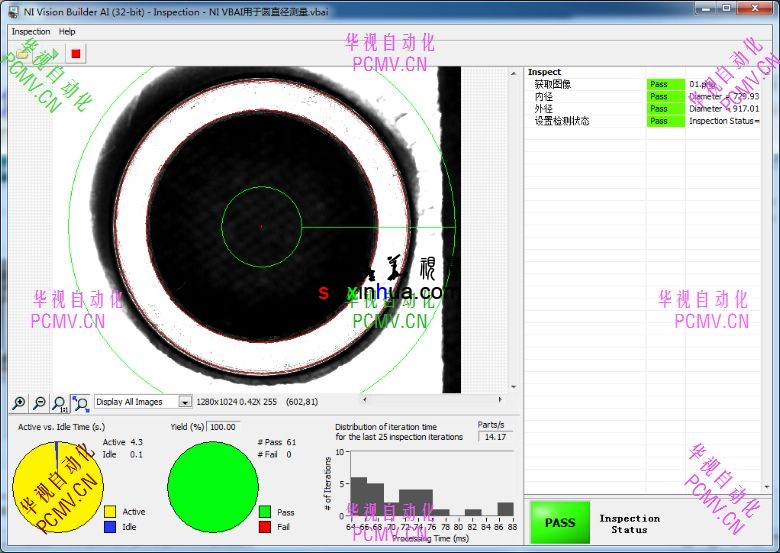Click the Diameter 917.01 result cell
Screen dimensions: 780x553
point(724,108)
